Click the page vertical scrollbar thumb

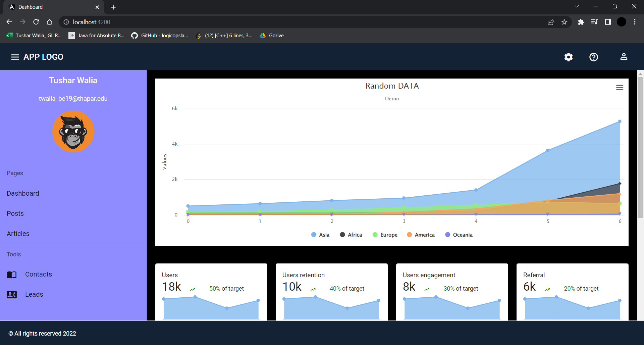(x=640, y=148)
